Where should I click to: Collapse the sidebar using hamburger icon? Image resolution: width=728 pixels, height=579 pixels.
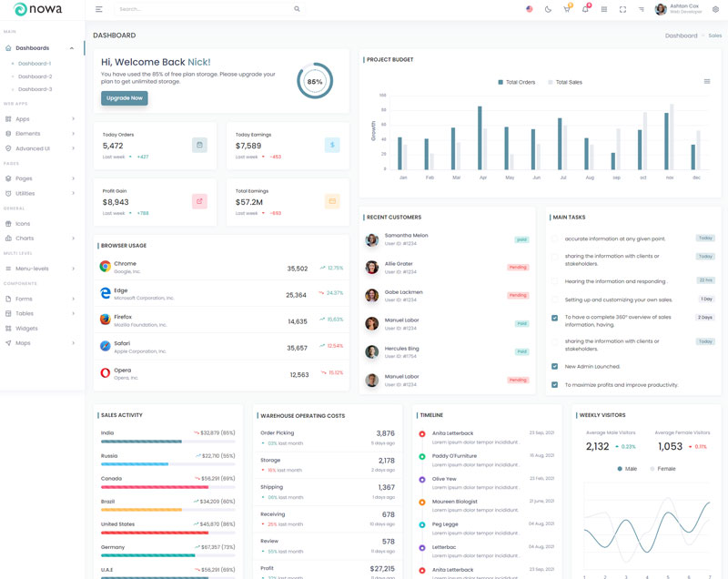(99, 9)
